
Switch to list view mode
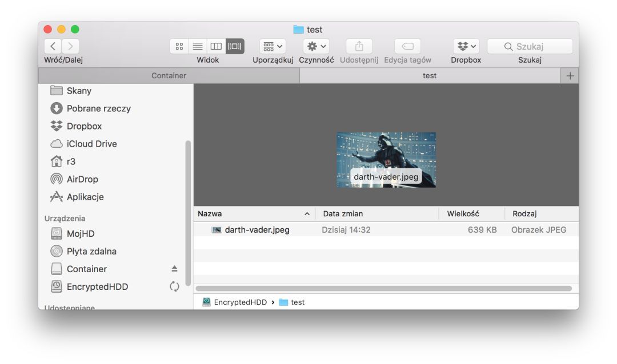tap(197, 46)
